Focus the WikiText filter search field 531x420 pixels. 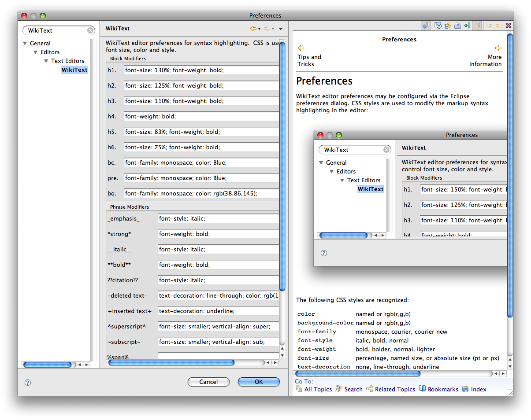point(58,30)
